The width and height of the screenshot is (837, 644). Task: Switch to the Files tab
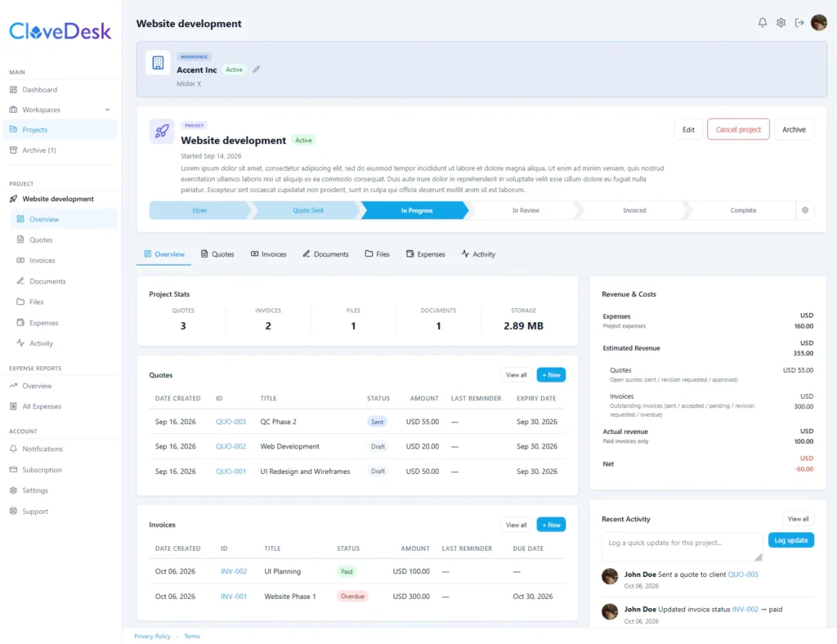378,254
